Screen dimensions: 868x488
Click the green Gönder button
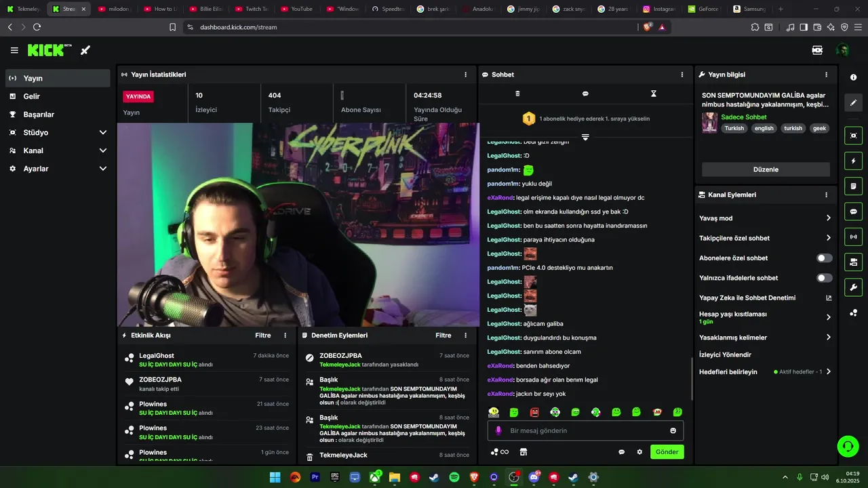667,452
